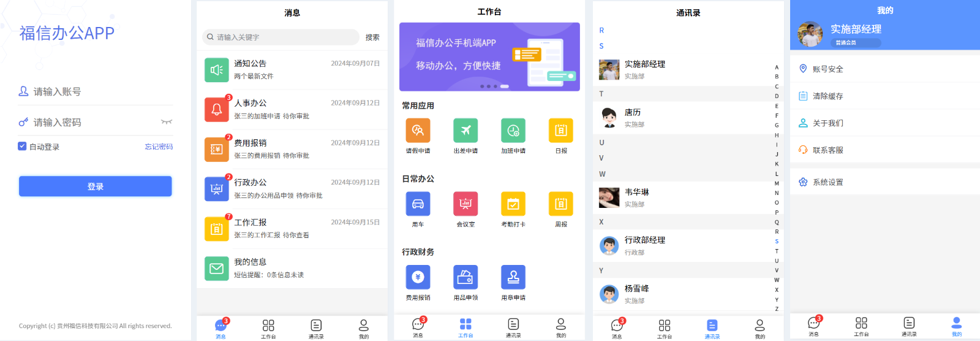Switch to 消息 tab in 工作台 screen
This screenshot has width=980, height=341.
click(418, 328)
